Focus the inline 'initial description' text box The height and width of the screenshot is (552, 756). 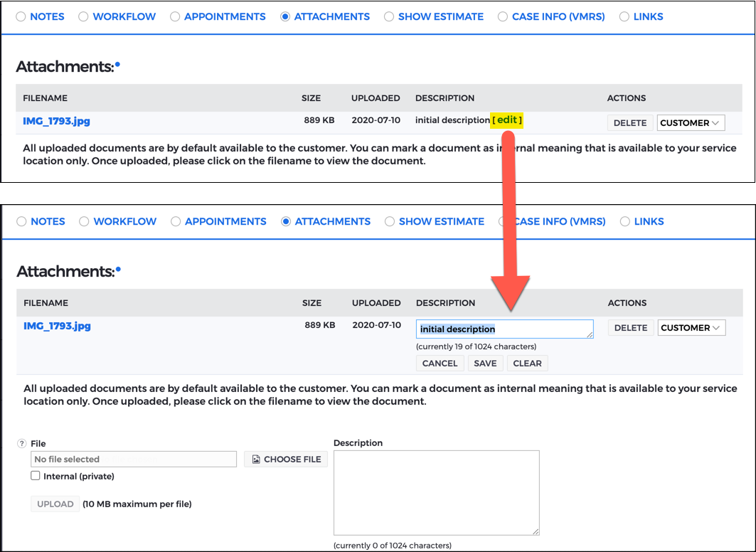504,329
